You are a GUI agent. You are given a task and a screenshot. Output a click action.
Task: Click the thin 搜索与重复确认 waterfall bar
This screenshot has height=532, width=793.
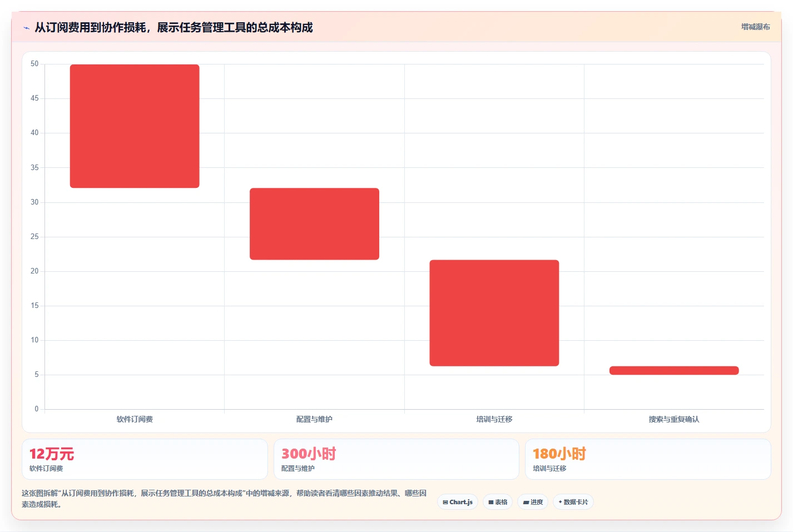coord(674,370)
